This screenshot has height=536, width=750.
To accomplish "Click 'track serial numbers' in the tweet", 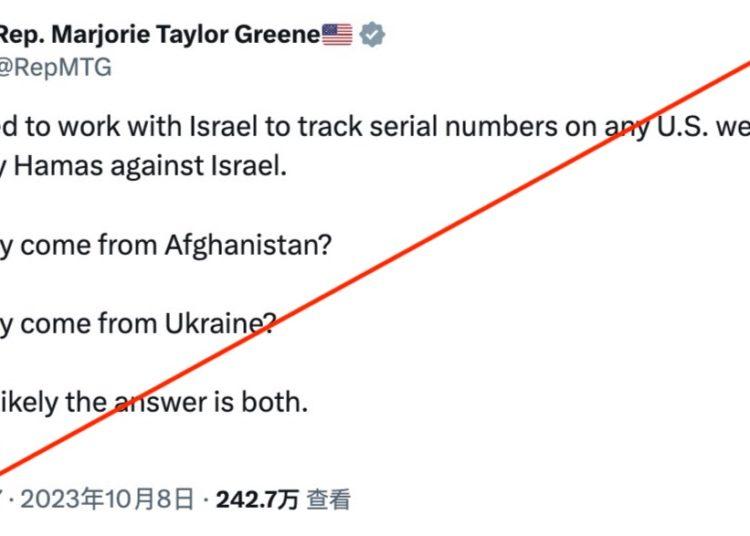I will 428,127.
